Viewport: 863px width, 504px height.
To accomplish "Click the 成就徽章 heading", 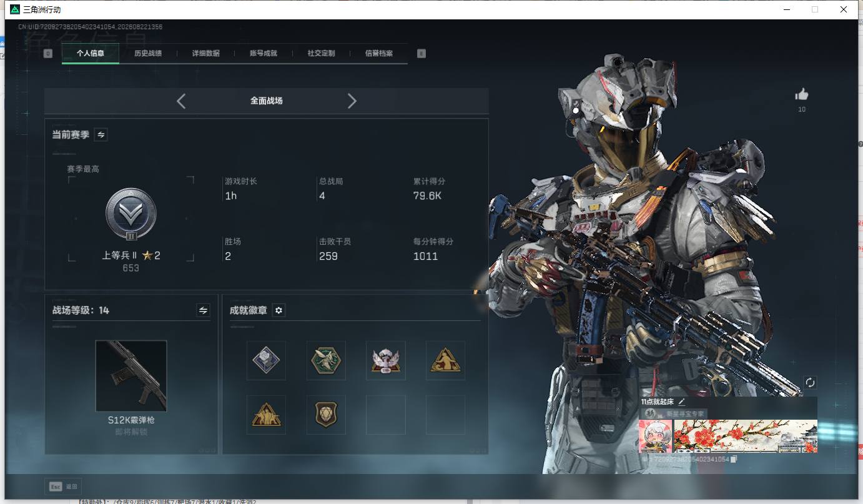I will 249,310.
